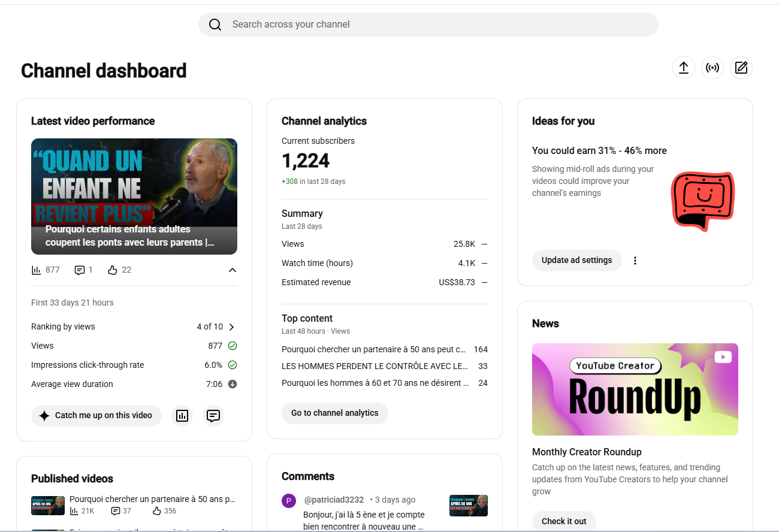Click the Impressions click-through rate label

[x=87, y=365]
